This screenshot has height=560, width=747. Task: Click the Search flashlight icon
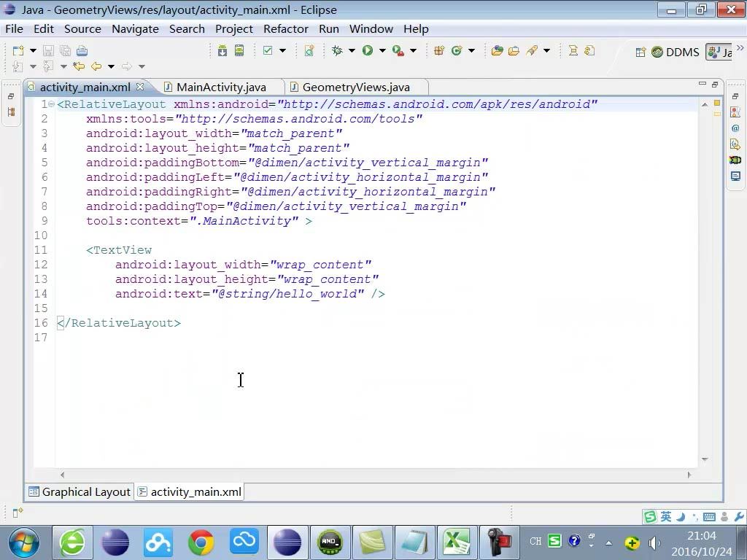click(532, 50)
